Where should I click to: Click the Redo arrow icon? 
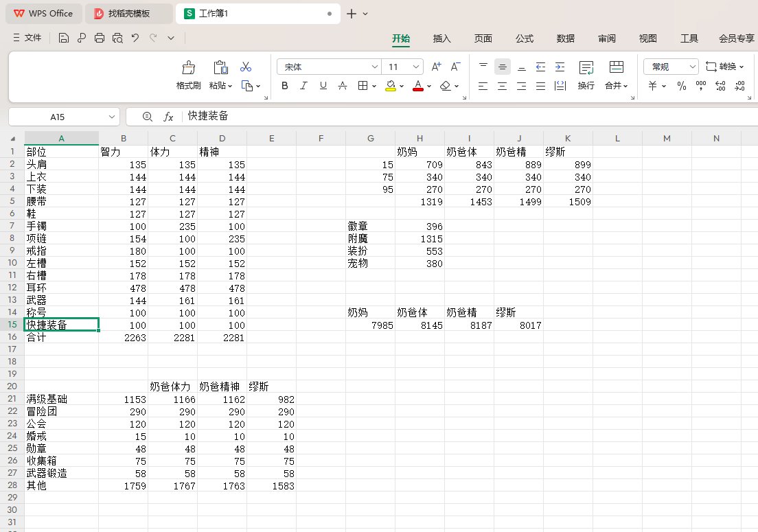coord(153,38)
